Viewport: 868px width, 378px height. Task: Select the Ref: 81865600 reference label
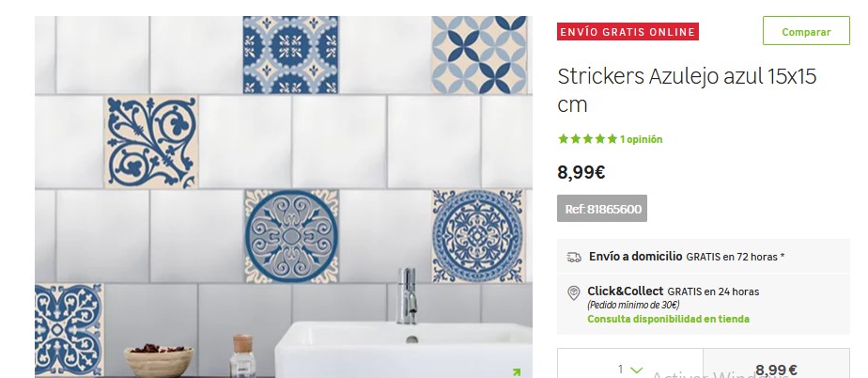602,209
